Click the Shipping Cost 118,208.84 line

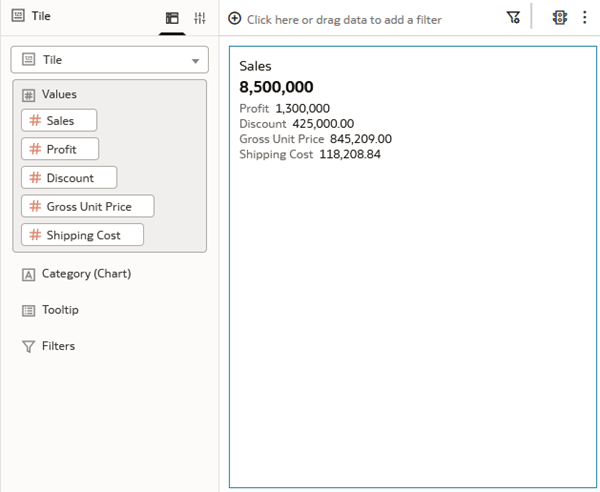point(310,154)
